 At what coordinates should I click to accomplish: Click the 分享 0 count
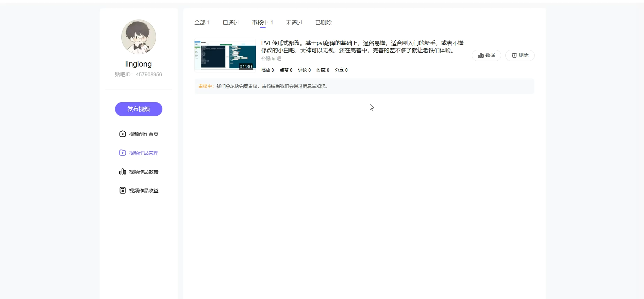[342, 70]
